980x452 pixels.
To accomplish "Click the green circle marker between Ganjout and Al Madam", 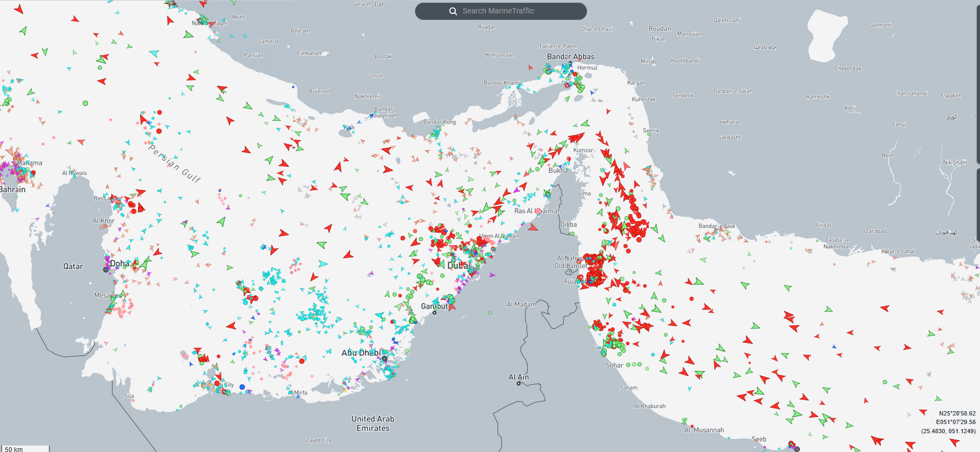I will coord(490,313).
